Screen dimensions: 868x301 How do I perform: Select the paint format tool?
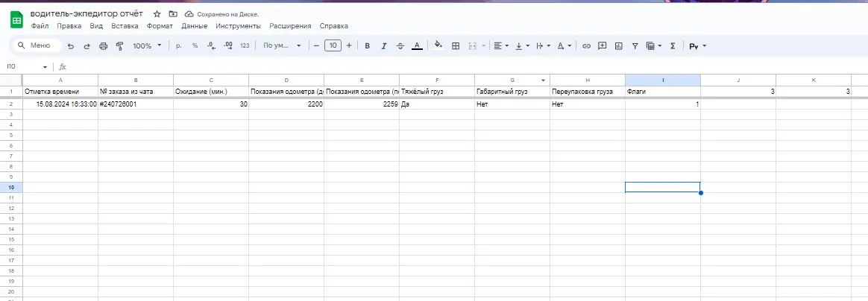pyautogui.click(x=119, y=46)
